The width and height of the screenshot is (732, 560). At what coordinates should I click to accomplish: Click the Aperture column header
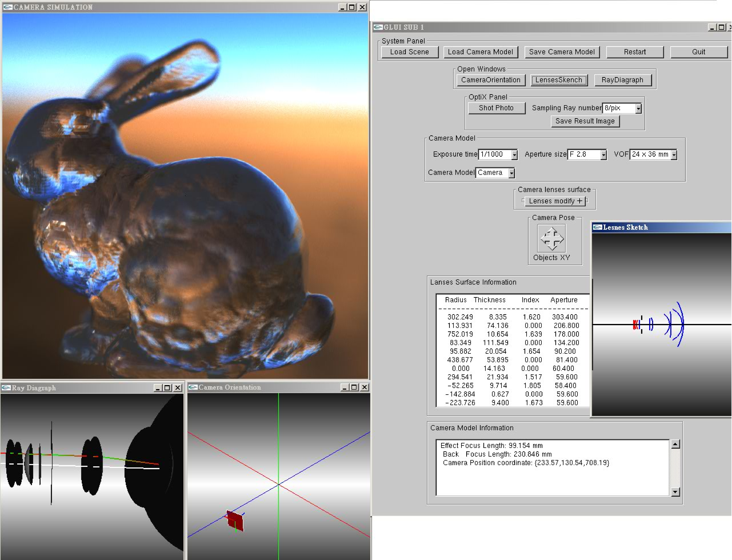coord(564,300)
